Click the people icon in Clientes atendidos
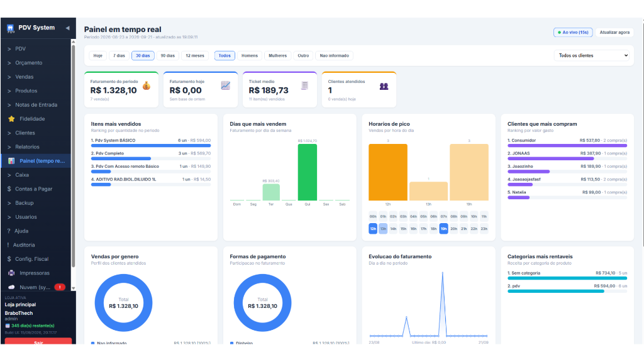 384,86
